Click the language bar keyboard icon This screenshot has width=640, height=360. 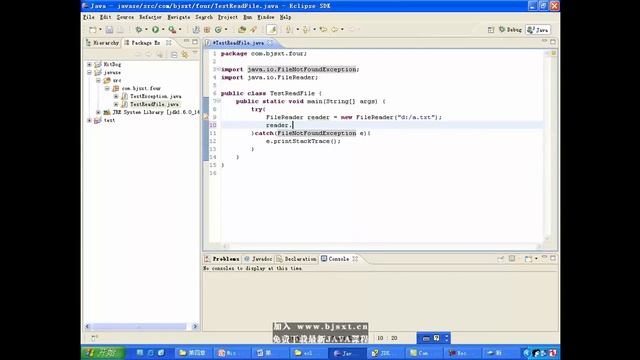pyautogui.click(x=426, y=338)
